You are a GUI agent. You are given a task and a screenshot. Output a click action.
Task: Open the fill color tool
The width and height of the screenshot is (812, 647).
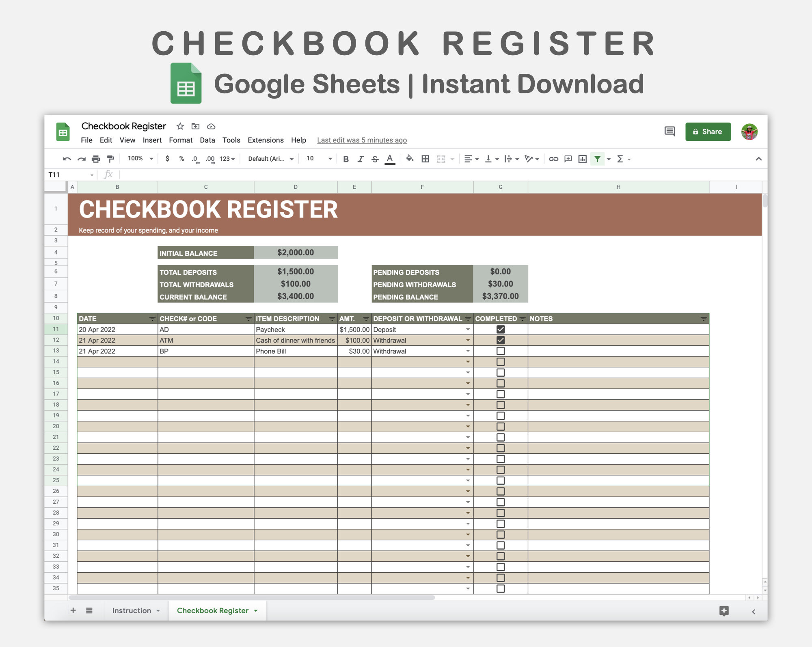point(410,159)
